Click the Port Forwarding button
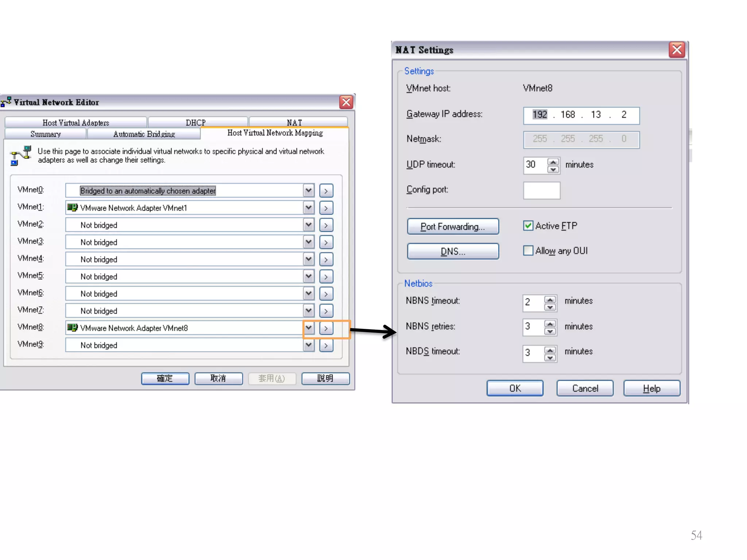The image size is (747, 560). coord(453,226)
